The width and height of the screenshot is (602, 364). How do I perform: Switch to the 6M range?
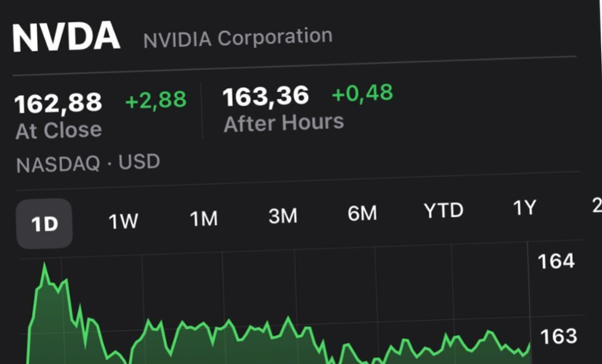pyautogui.click(x=362, y=213)
